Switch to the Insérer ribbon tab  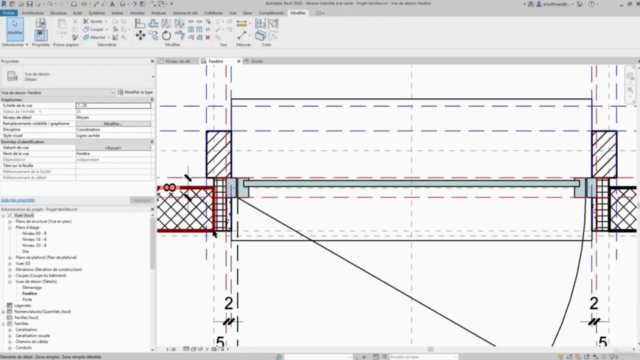[117, 13]
